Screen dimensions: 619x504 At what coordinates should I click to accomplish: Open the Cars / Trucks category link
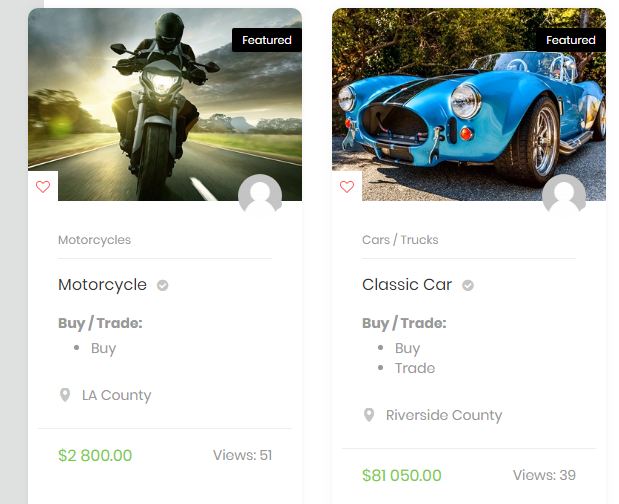[x=400, y=240]
